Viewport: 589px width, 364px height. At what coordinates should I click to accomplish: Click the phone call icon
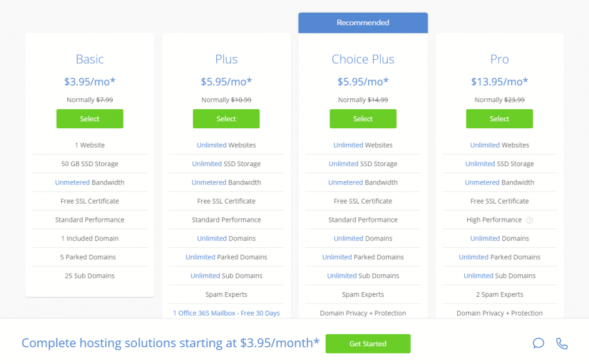562,343
